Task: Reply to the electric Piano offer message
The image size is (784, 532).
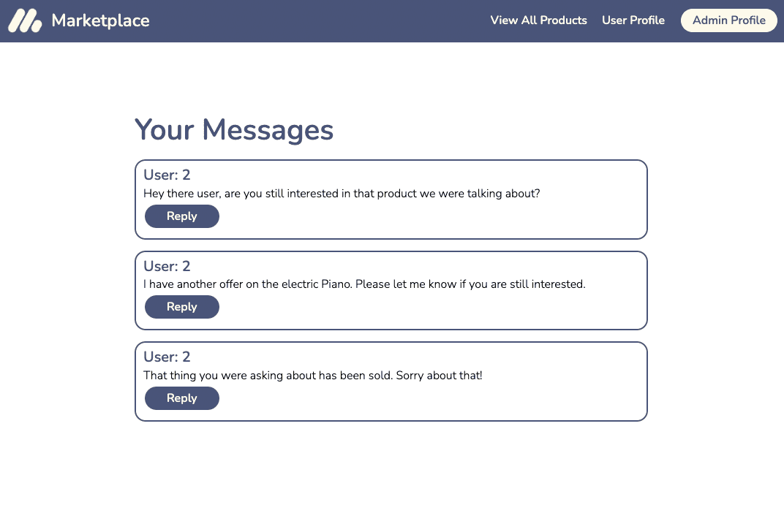Action: pos(182,307)
